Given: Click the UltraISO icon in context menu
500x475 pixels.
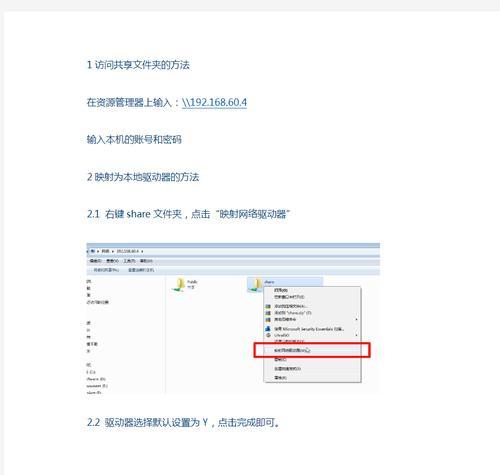Looking at the screenshot, I should (x=269, y=335).
